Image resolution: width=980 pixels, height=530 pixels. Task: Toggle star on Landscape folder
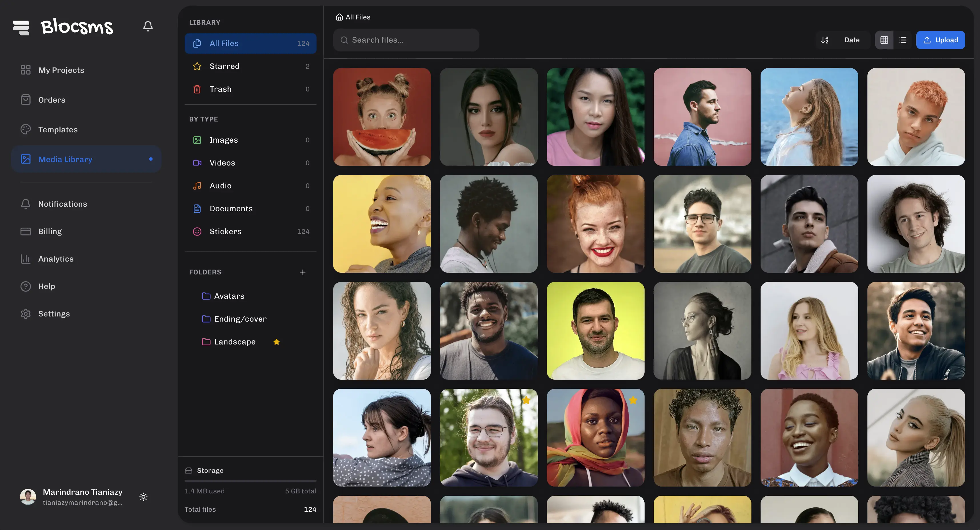pyautogui.click(x=277, y=342)
